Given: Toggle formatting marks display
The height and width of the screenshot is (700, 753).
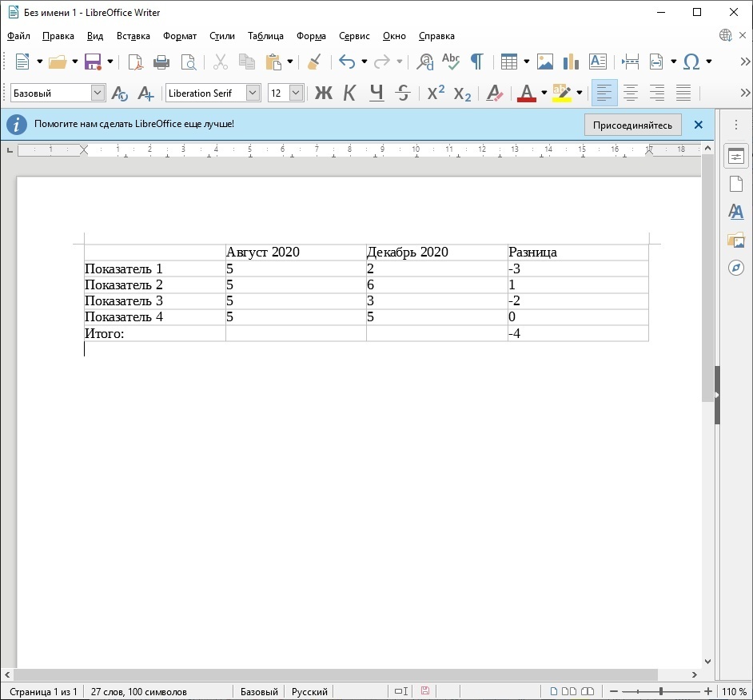Looking at the screenshot, I should tap(477, 62).
